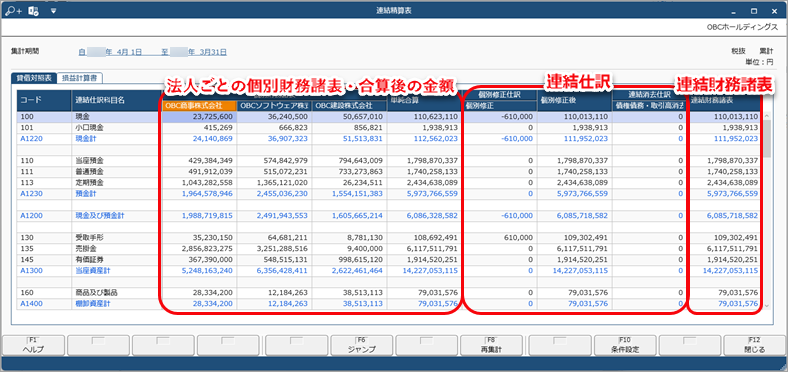Select the OBC商事株式会社 column header

(x=200, y=106)
